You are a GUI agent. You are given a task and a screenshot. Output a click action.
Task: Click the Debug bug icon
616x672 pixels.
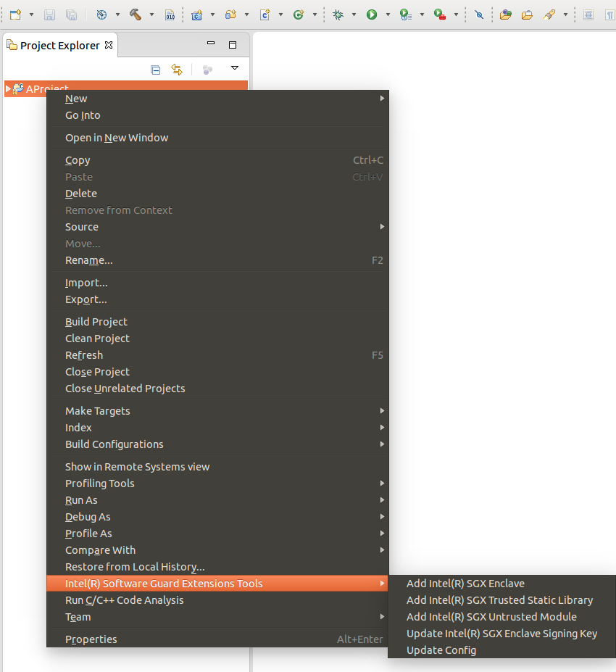(x=338, y=14)
